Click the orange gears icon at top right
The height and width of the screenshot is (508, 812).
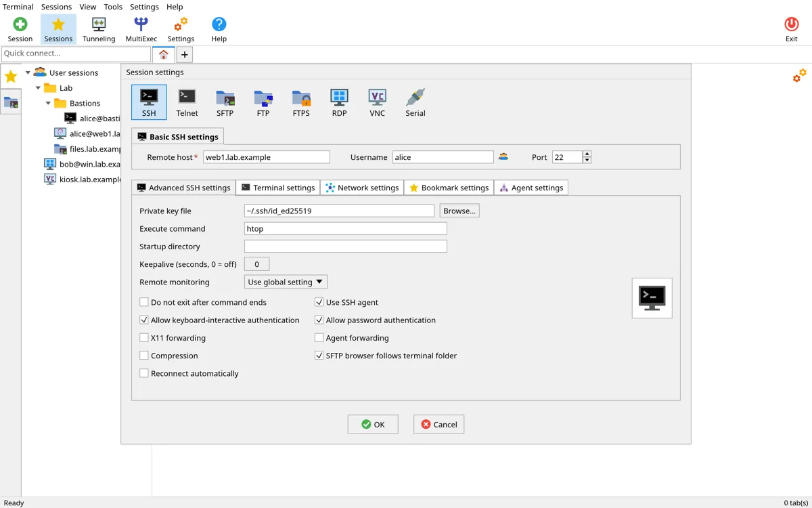click(800, 75)
